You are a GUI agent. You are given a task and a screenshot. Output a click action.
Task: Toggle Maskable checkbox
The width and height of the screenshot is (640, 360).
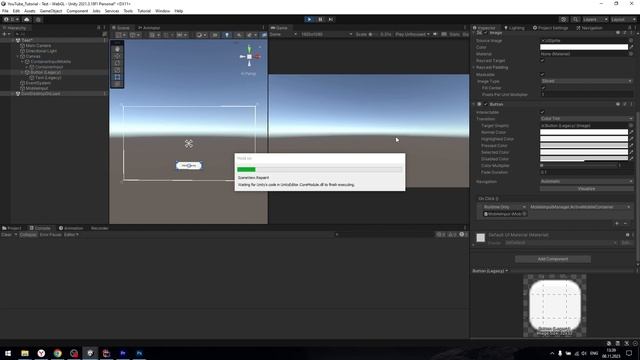pos(542,74)
